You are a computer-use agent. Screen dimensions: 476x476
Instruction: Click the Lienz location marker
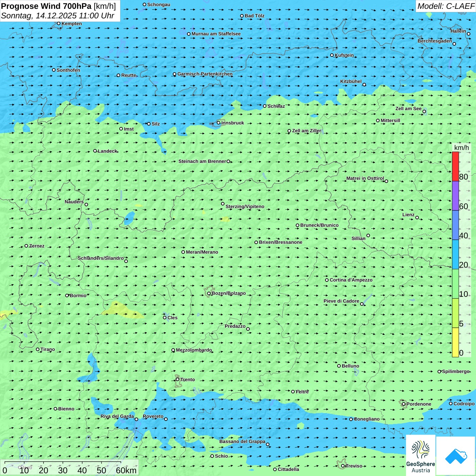(x=417, y=218)
